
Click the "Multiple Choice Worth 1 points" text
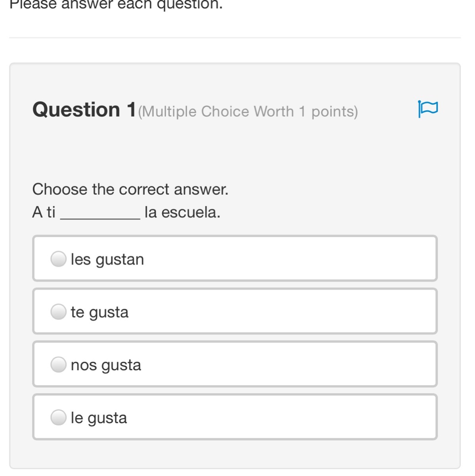pyautogui.click(x=248, y=111)
